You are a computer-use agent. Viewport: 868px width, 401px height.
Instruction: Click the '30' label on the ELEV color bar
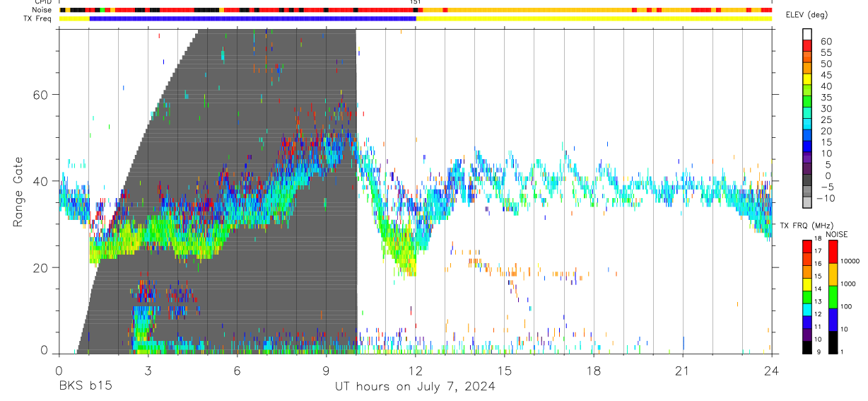(x=826, y=108)
